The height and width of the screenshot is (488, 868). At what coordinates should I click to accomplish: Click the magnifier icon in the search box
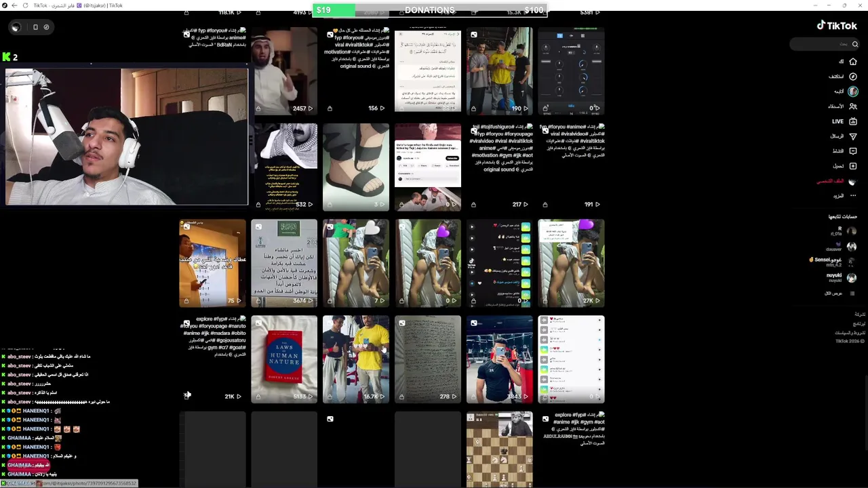coord(854,44)
